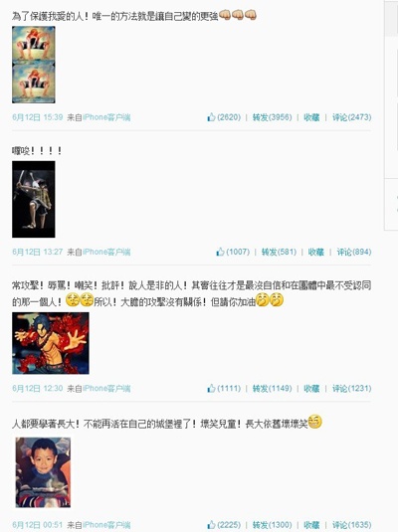Screen dimensions: 398x532
Task: Open comments 评论(1635)
Action: click(x=351, y=524)
